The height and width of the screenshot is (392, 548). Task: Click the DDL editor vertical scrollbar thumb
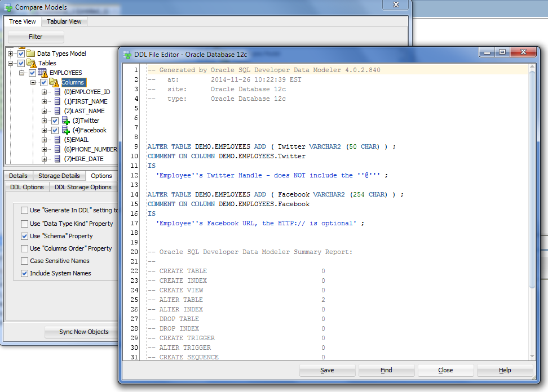point(532,180)
